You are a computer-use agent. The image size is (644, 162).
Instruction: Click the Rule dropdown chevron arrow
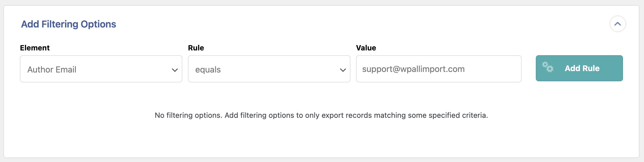pos(343,70)
